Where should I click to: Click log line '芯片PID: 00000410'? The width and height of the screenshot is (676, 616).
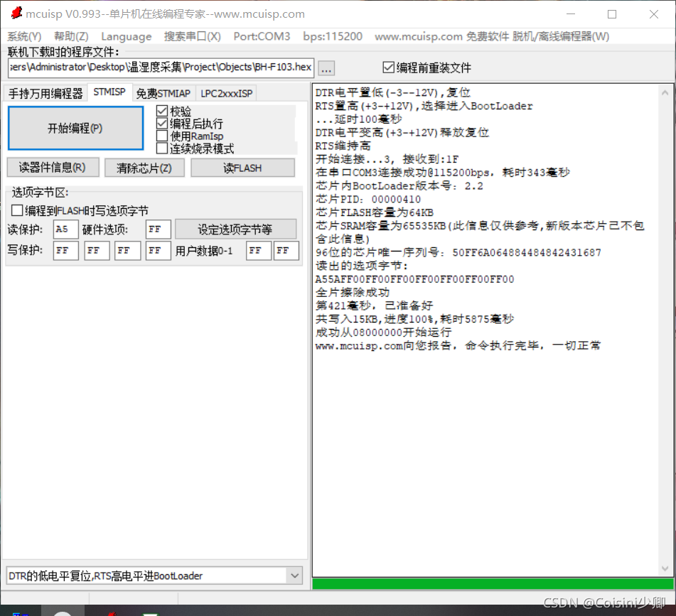tap(367, 199)
